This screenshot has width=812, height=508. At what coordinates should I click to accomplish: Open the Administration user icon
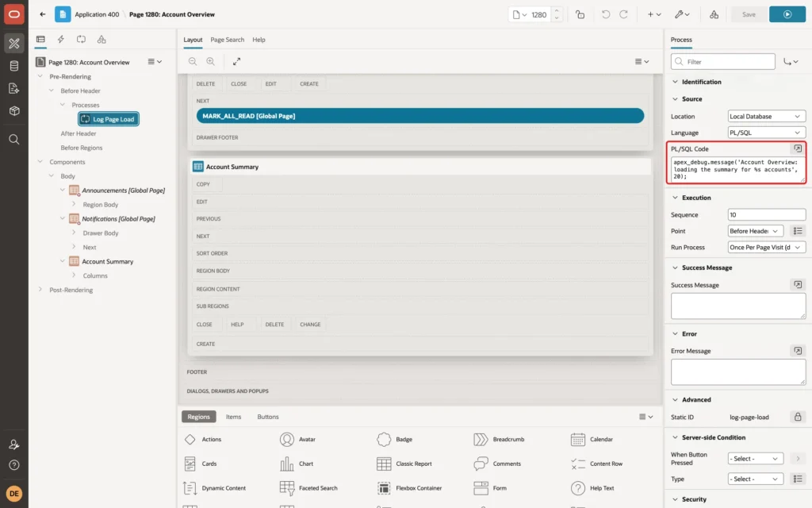14,444
